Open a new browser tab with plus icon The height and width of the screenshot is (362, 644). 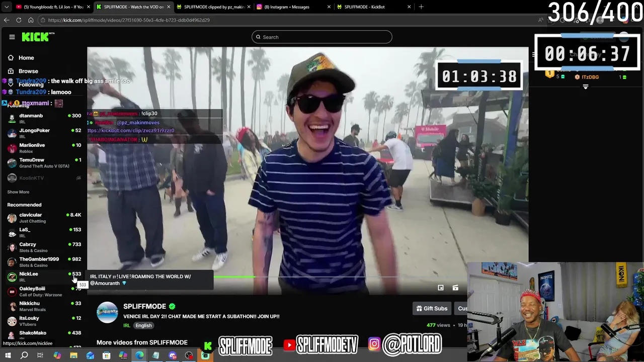click(421, 7)
